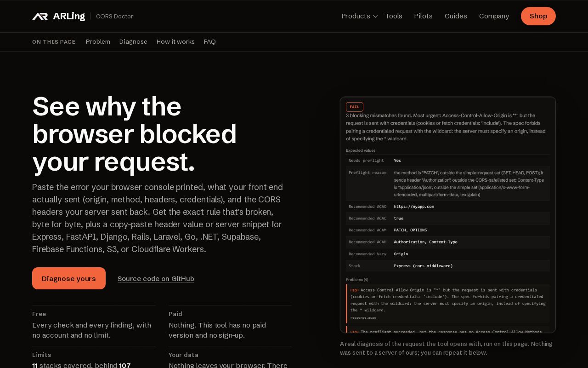This screenshot has width=588, height=368.
Task: Click the Recommended ACAC row label
Action: click(x=367, y=218)
